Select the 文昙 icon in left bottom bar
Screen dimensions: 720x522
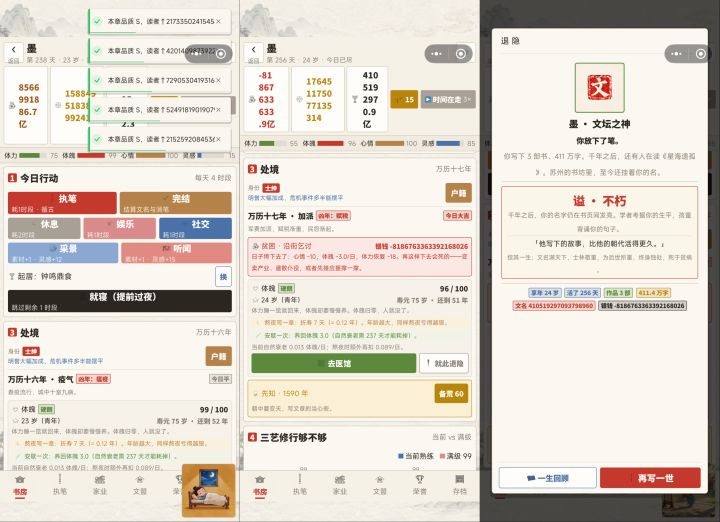[140, 485]
